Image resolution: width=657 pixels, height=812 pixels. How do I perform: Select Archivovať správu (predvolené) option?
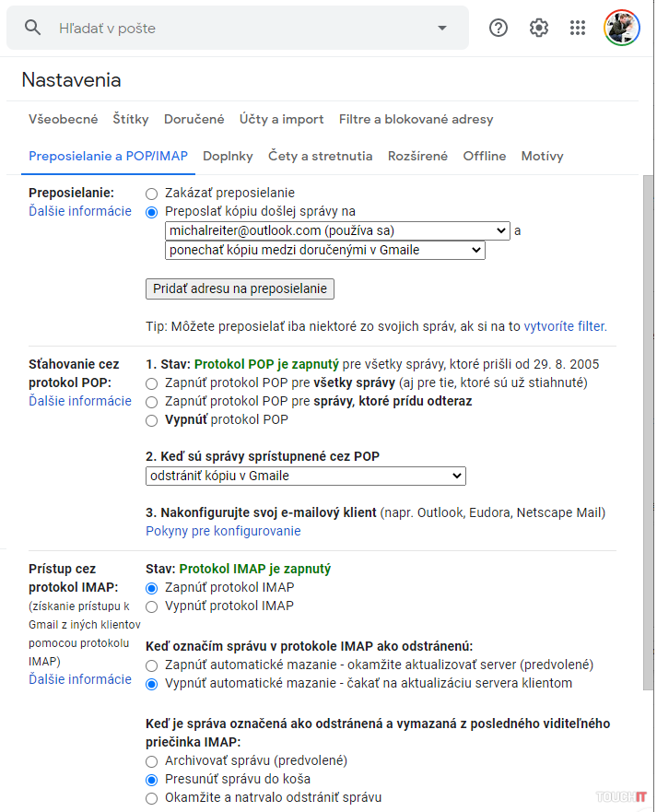152,761
